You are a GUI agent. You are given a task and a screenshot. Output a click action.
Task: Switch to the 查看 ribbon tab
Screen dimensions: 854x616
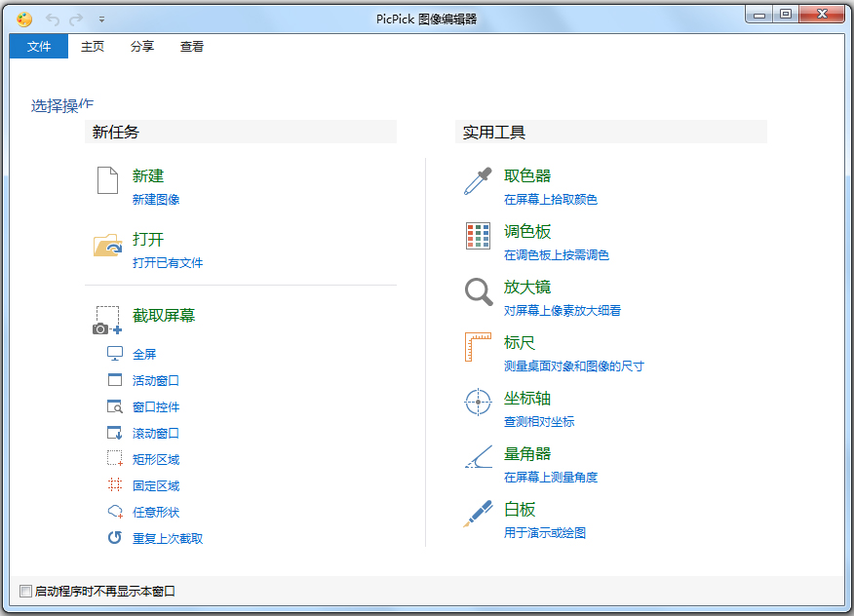(x=192, y=46)
